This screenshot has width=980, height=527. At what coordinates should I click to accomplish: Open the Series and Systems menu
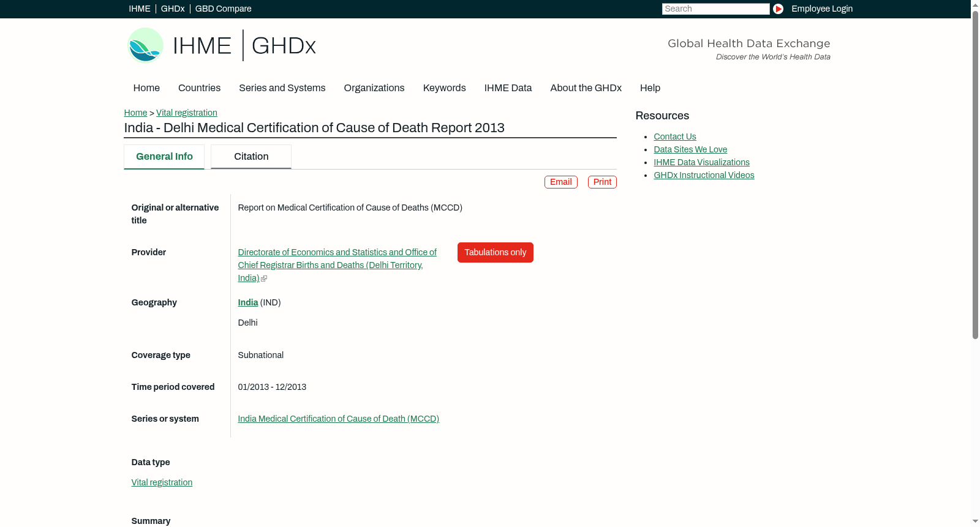coord(282,88)
